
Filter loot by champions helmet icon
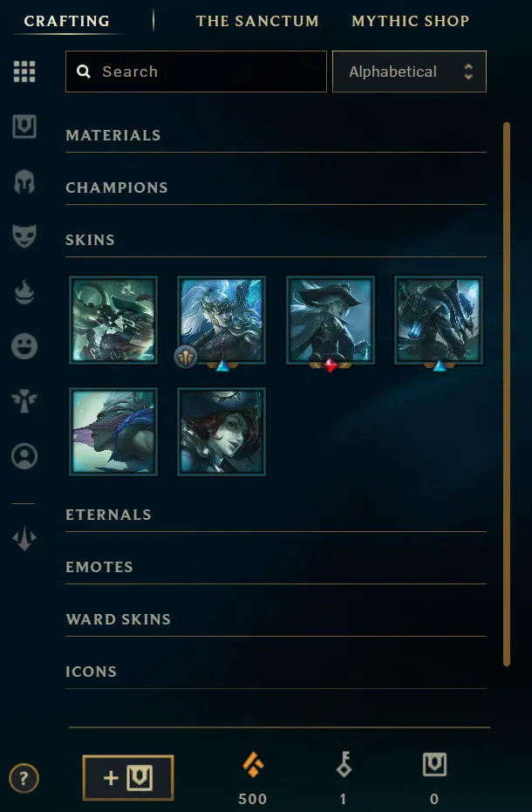pyautogui.click(x=24, y=181)
